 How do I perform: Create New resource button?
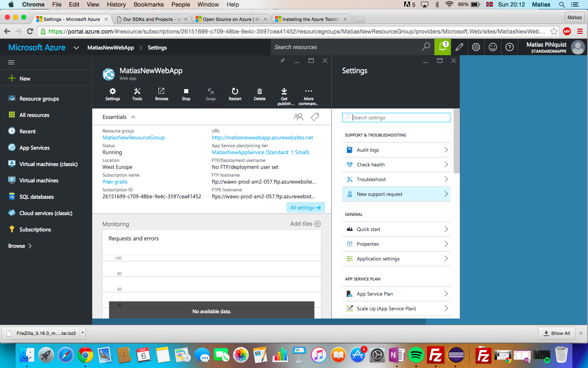[x=20, y=79]
